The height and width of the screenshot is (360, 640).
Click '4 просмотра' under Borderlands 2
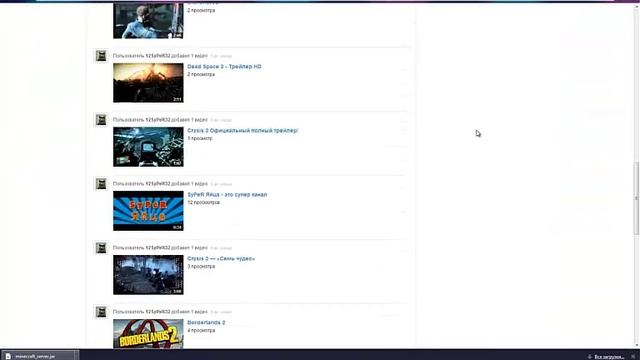[x=201, y=331]
